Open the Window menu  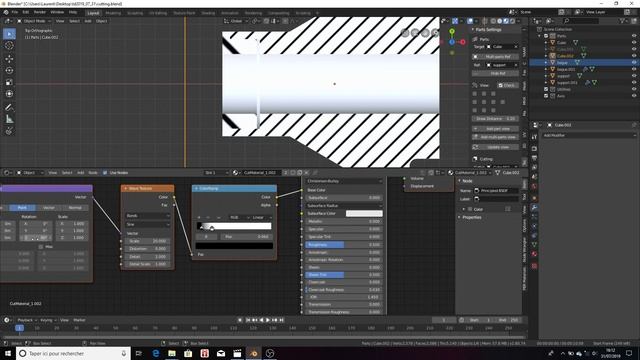[57, 12]
